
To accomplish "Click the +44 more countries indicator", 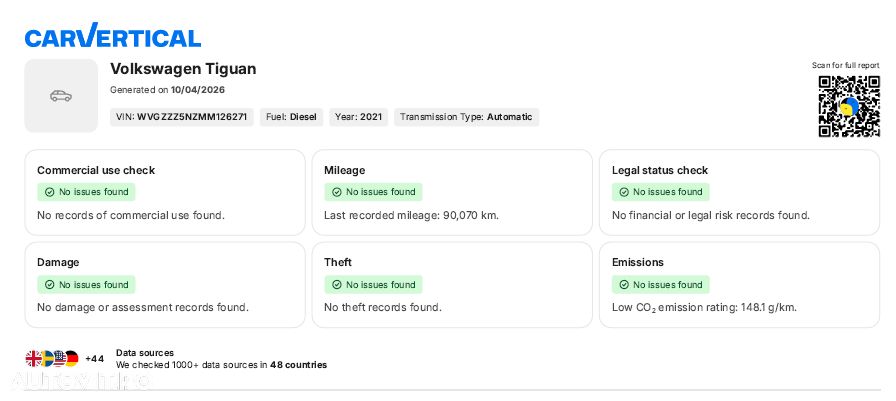I will [94, 359].
